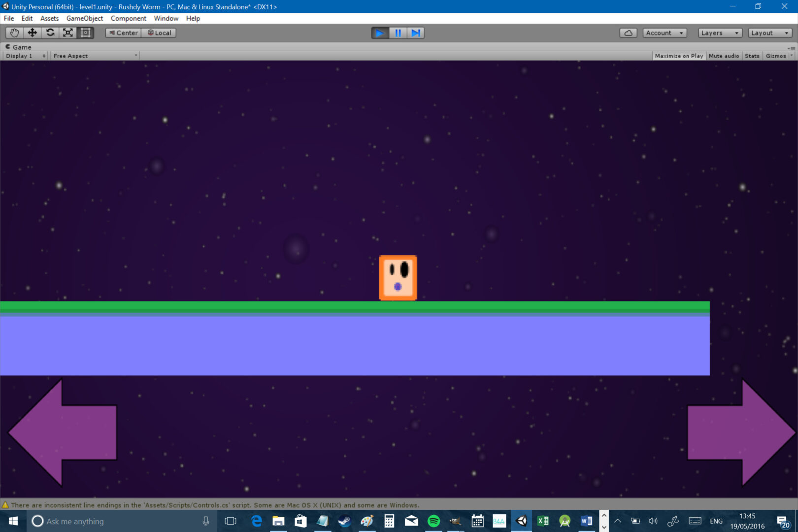
Task: Switch transform handles to Local
Action: pyautogui.click(x=159, y=33)
